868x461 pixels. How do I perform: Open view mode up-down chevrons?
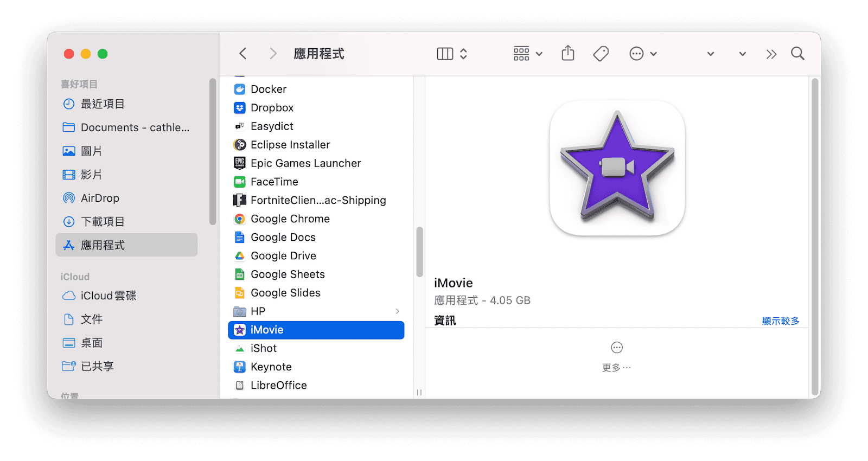click(x=463, y=54)
